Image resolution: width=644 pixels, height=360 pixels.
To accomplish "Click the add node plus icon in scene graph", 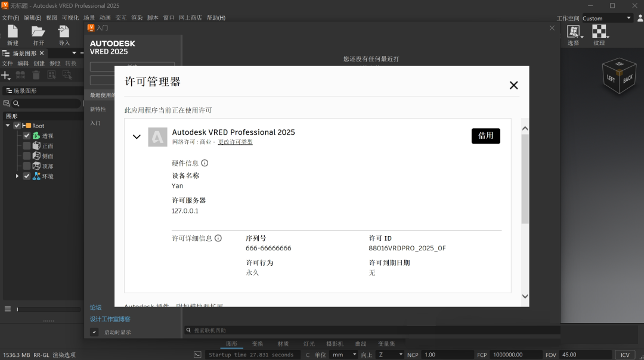I will 6,75.
